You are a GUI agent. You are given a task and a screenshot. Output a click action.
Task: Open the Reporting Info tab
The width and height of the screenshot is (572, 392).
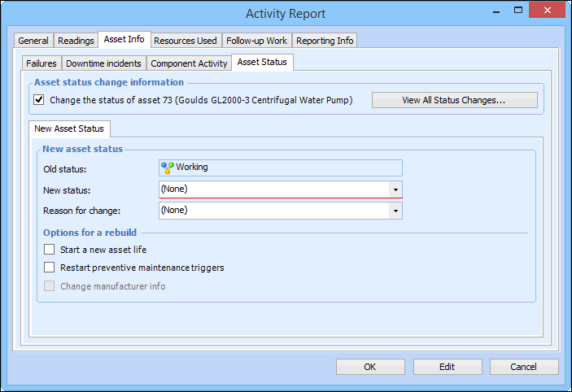325,41
